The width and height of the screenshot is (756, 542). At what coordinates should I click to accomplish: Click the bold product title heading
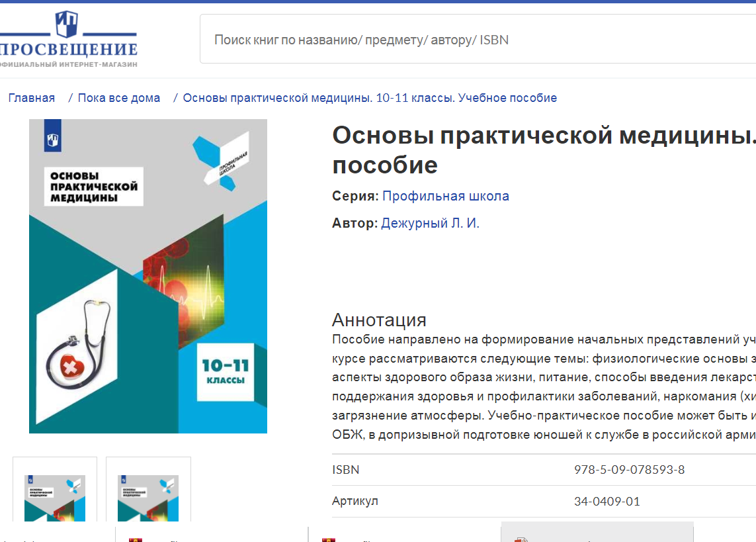pos(542,150)
